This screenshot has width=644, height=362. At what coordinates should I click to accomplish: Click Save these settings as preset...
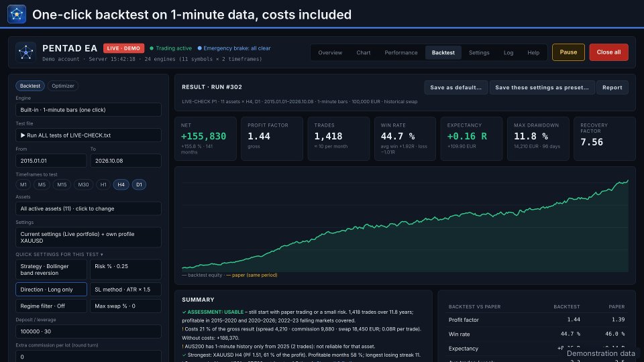click(x=542, y=87)
